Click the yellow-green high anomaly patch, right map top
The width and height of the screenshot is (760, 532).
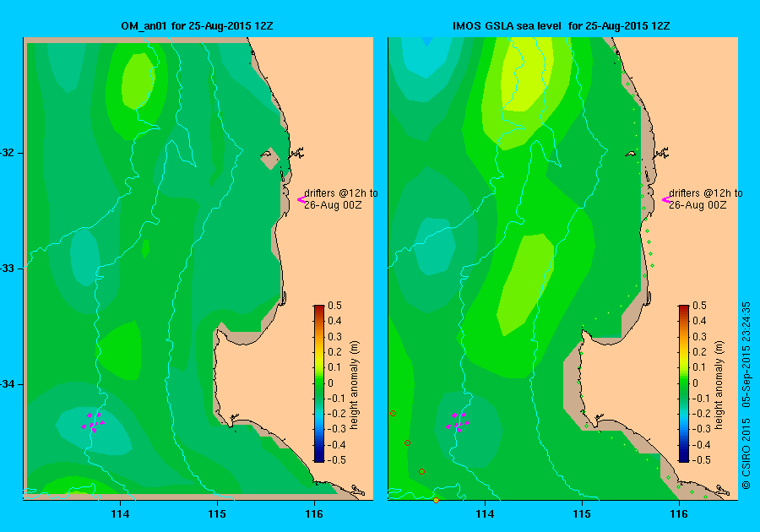[527, 73]
